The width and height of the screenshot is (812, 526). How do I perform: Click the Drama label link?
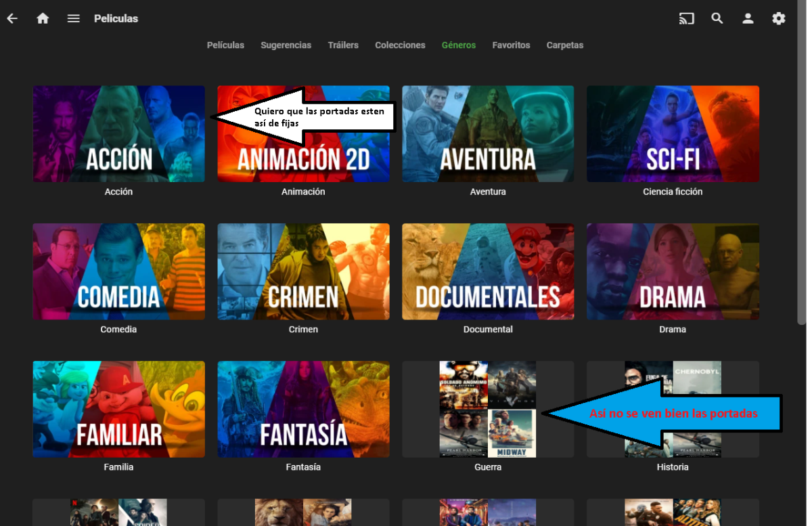tap(673, 329)
